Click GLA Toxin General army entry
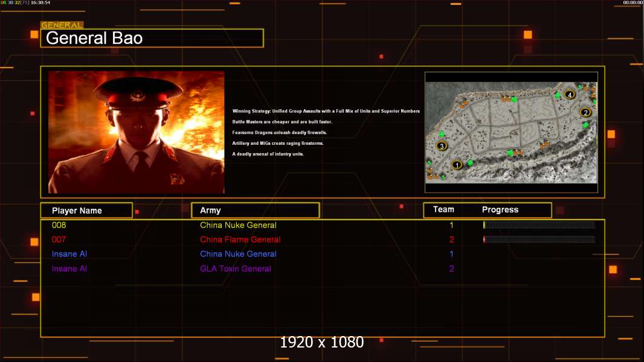644x362 pixels. [236, 268]
